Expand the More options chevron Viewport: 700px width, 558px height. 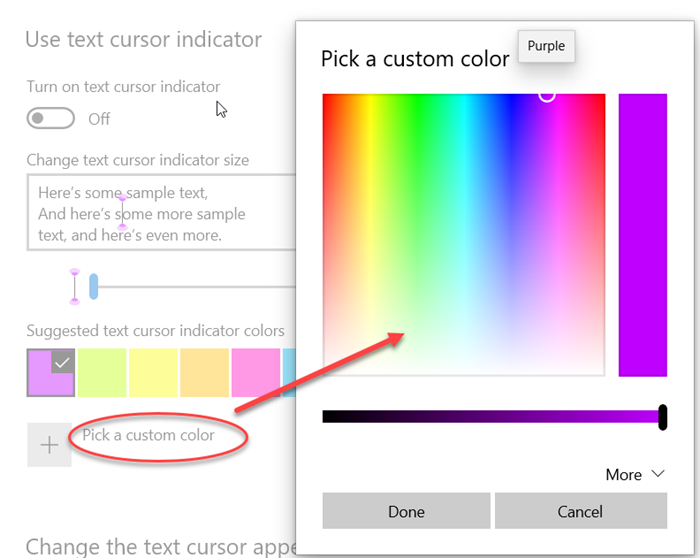[657, 474]
